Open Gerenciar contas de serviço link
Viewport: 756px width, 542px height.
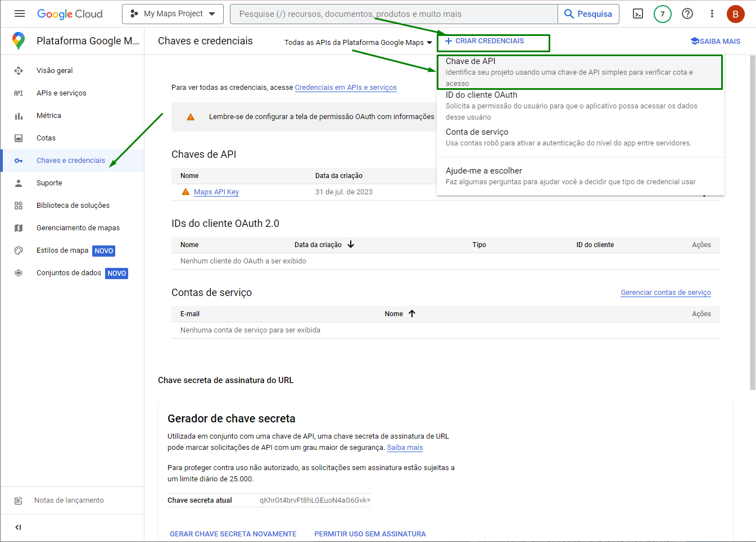point(666,293)
